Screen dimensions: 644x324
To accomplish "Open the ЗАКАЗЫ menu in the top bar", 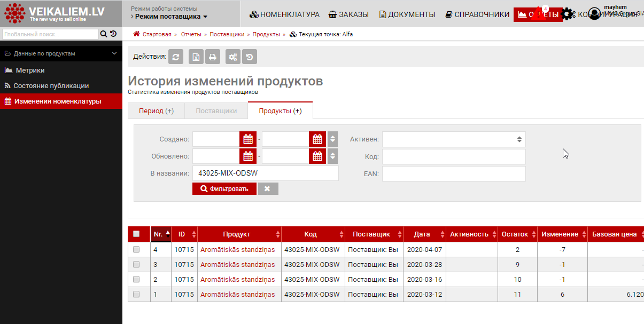I will click(x=348, y=14).
